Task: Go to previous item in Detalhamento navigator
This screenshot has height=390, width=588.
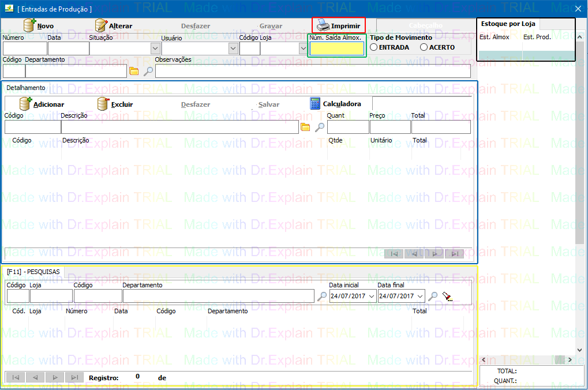Action: pos(414,254)
